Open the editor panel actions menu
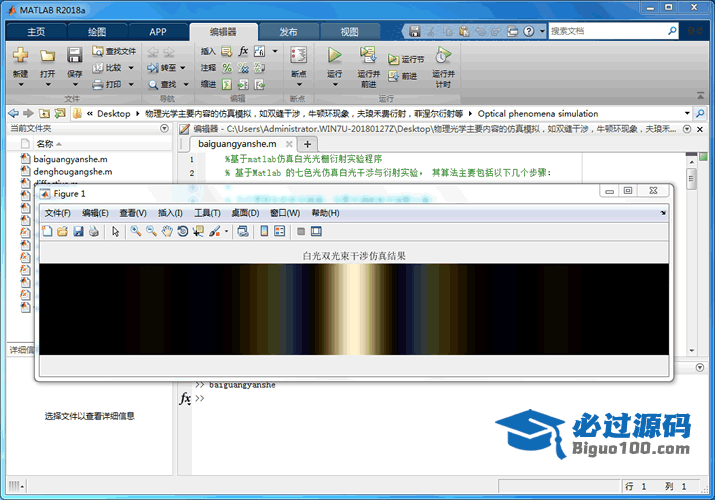This screenshot has width=715, height=500. [687, 129]
